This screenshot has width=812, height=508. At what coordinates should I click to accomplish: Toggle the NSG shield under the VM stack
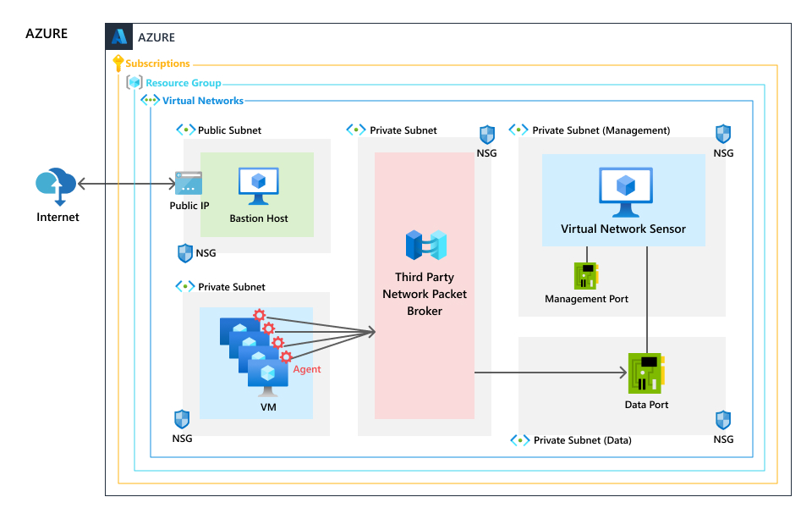(x=181, y=418)
